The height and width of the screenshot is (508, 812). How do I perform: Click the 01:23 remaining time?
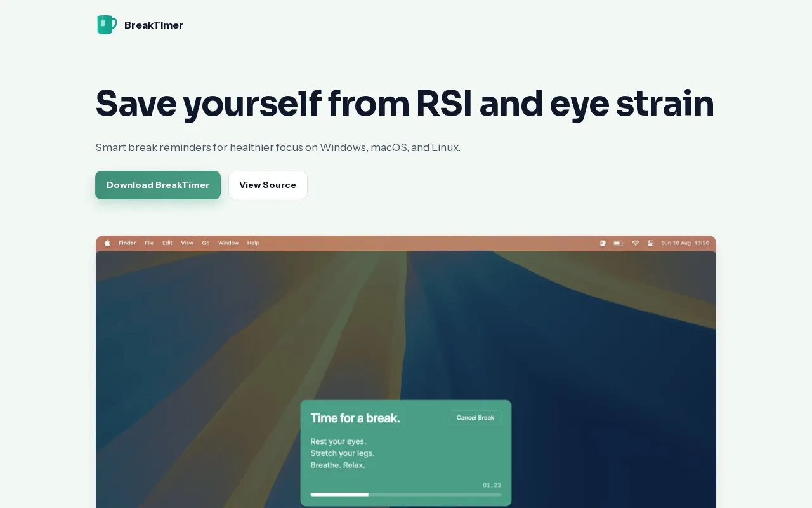coord(492,485)
